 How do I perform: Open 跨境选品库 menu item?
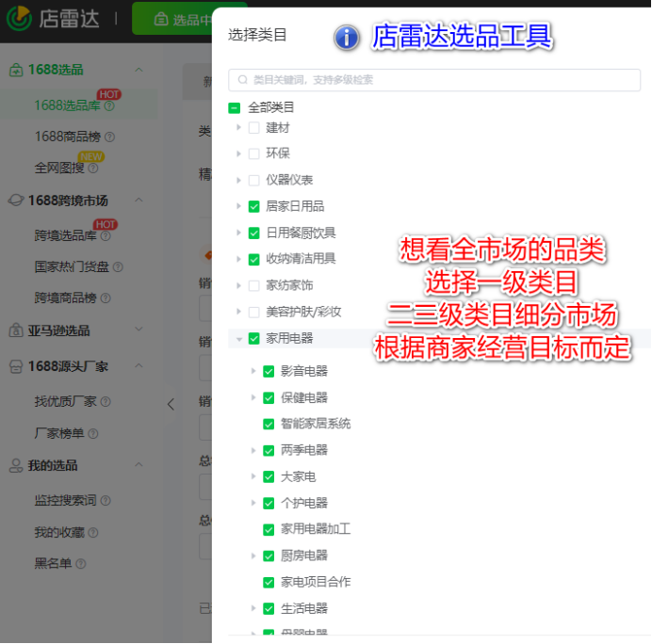point(66,236)
